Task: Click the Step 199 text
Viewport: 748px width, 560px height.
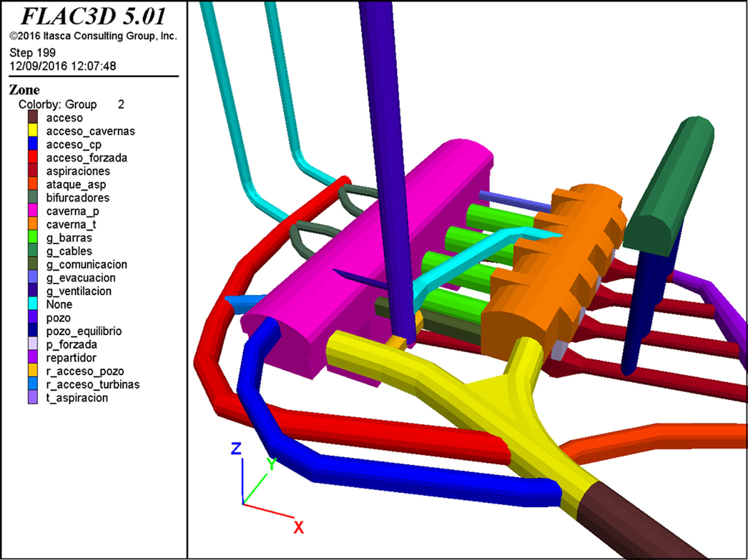Action: click(32, 52)
